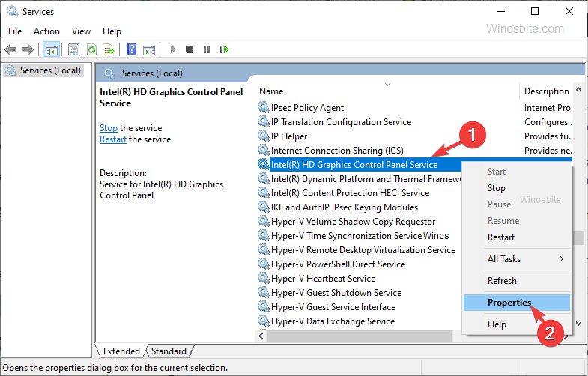This screenshot has width=588, height=376.
Task: Select Hyper-V Heartbeat Service row
Action: coord(323,279)
